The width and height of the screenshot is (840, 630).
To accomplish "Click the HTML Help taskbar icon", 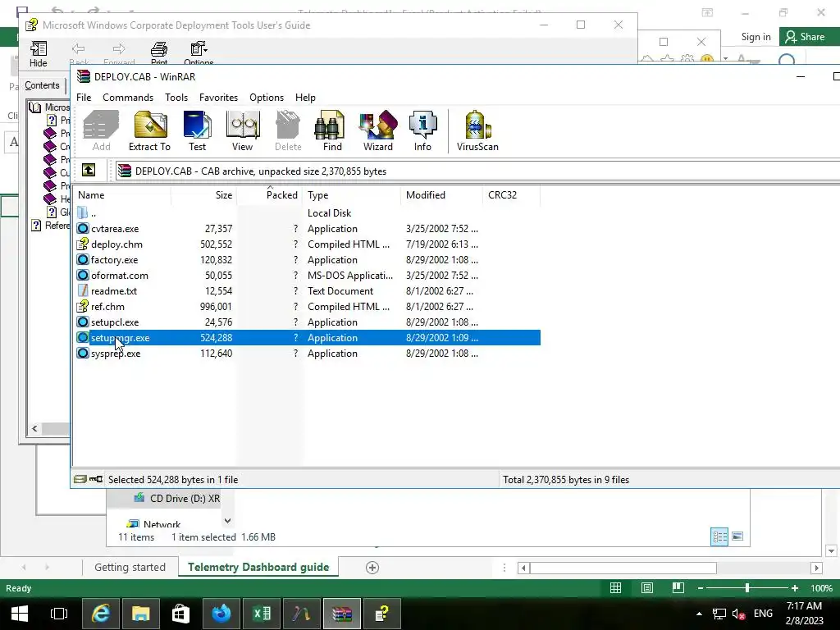I will (x=382, y=614).
